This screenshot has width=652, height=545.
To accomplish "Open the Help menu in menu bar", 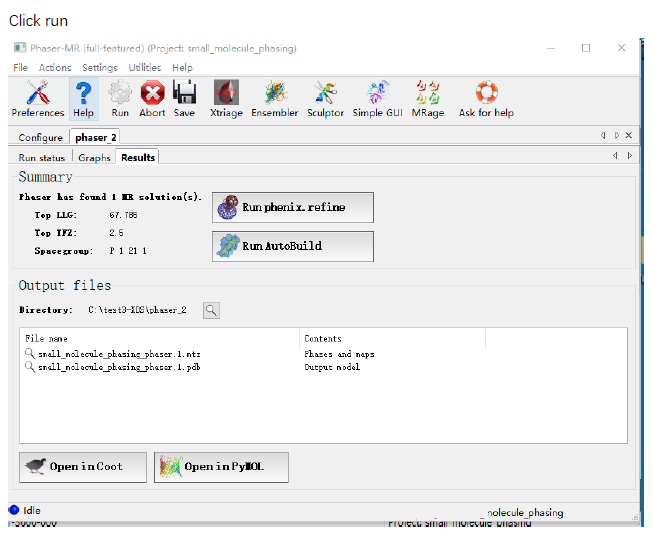I will [182, 67].
